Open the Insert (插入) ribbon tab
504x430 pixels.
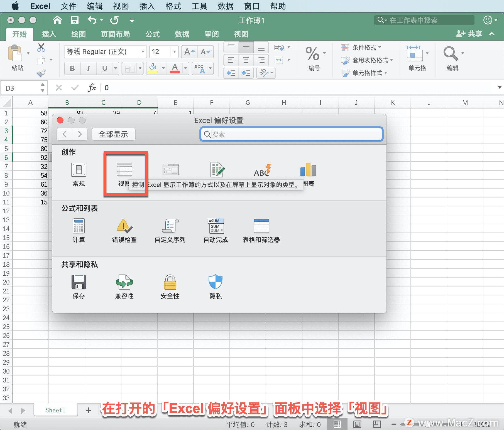coord(49,34)
